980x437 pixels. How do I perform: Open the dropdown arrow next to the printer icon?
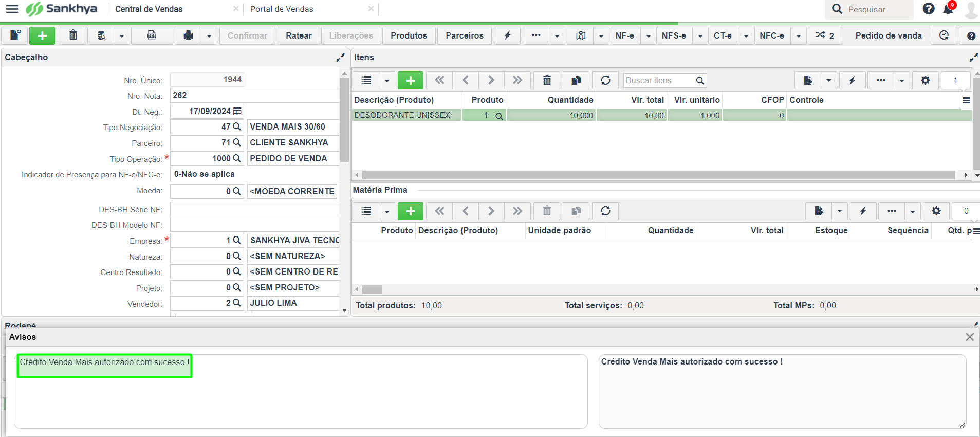coord(209,35)
